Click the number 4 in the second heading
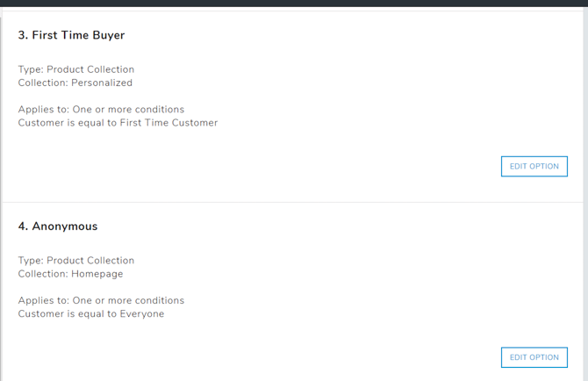This screenshot has width=588, height=381. point(22,226)
